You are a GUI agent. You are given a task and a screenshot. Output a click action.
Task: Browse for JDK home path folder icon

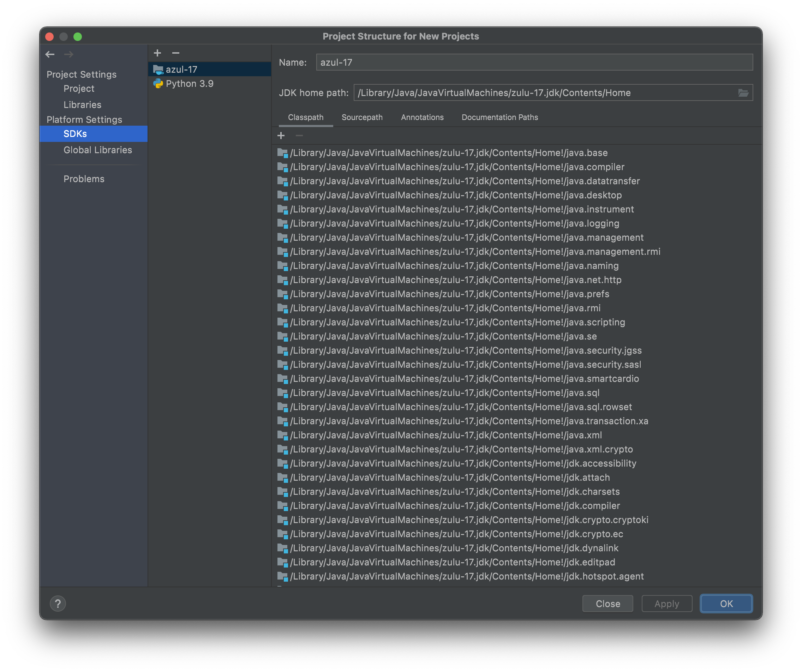743,93
